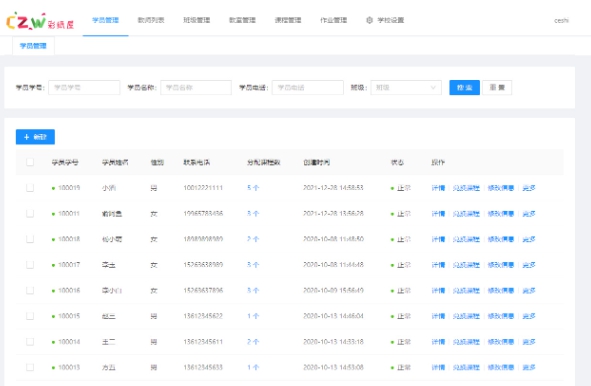Open 更多 menu for student 100016
Image resolution: width=591 pixels, height=386 pixels.
(529, 290)
